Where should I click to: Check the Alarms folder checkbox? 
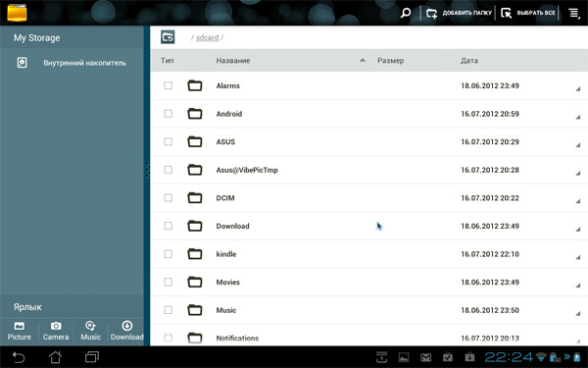[x=168, y=85]
